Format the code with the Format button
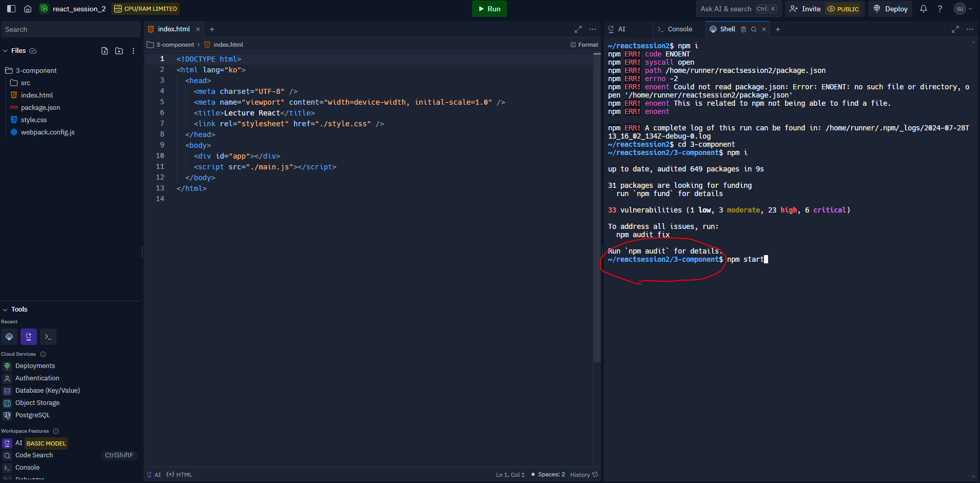The width and height of the screenshot is (980, 483). tap(584, 45)
